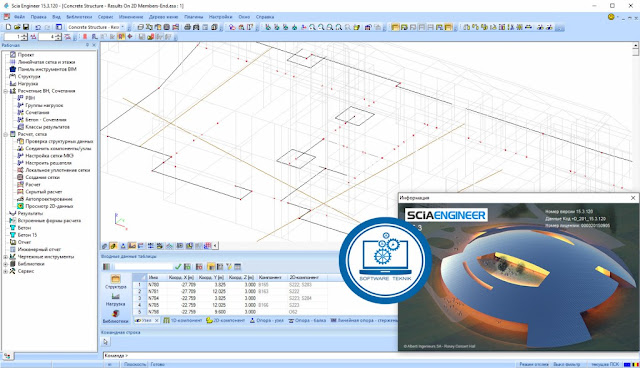Click the Print icon in toolbar
Viewport: 640px width, 368px height.
(x=187, y=27)
